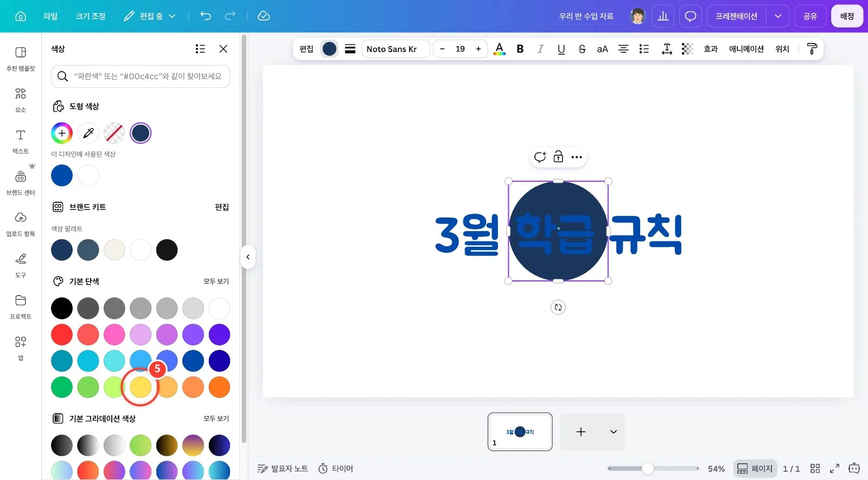Open the Canva assistant icon
The image size is (868, 480).
[x=854, y=468]
